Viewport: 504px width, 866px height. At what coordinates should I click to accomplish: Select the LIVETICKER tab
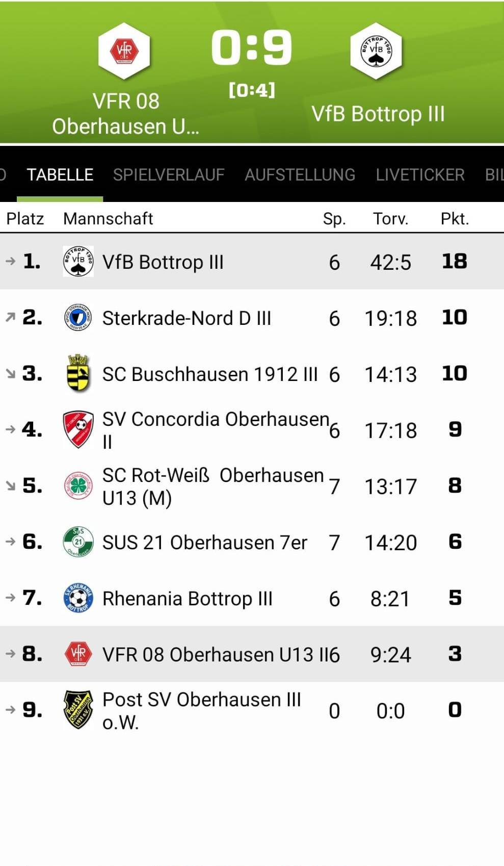[420, 175]
